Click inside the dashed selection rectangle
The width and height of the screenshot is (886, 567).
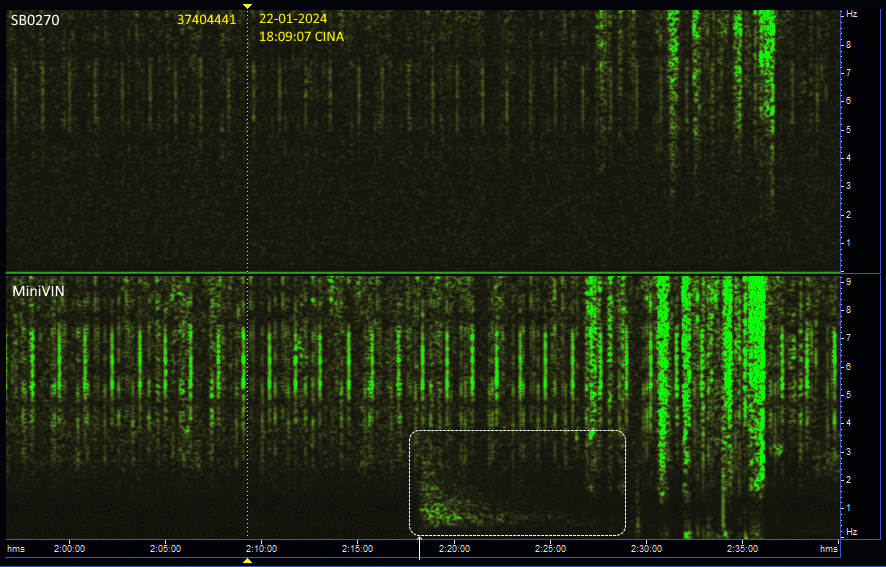click(x=517, y=482)
